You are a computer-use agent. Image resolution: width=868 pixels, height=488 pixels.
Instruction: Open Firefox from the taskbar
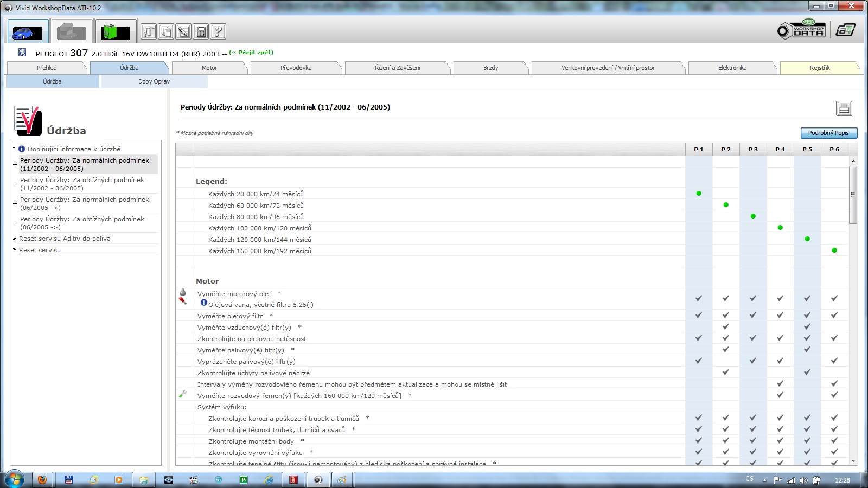click(x=42, y=480)
